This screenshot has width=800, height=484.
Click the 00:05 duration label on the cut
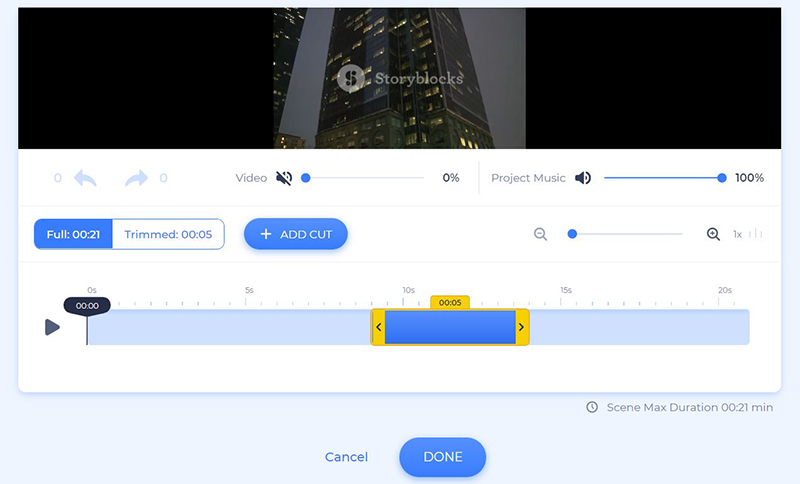click(450, 302)
